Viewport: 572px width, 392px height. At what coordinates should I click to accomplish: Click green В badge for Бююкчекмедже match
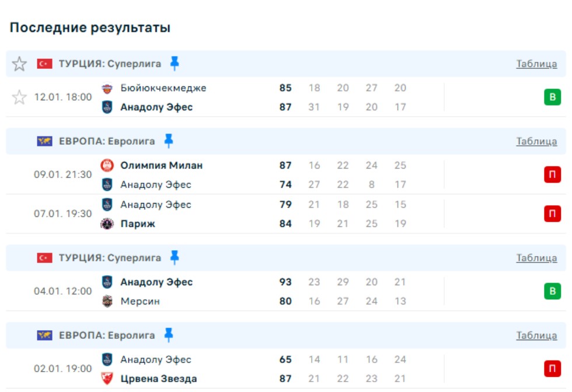[x=552, y=97]
